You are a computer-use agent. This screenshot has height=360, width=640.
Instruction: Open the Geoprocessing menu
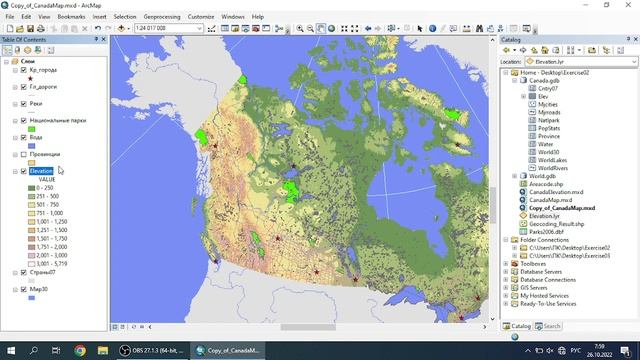[x=162, y=17]
